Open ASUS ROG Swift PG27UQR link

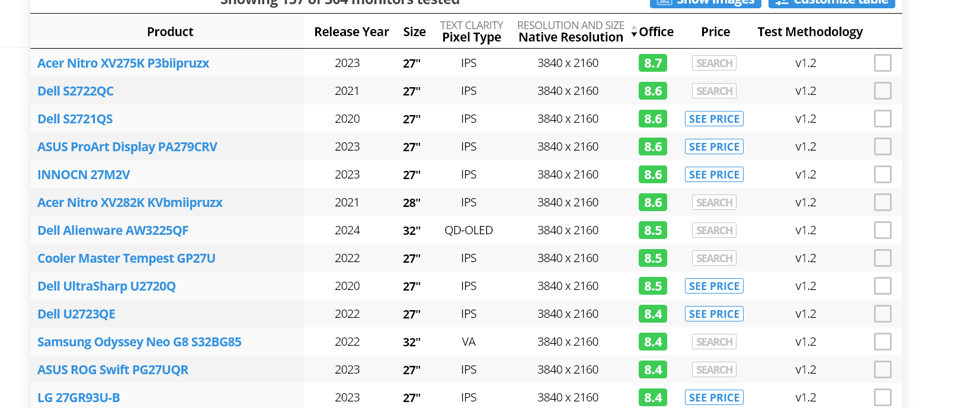113,369
